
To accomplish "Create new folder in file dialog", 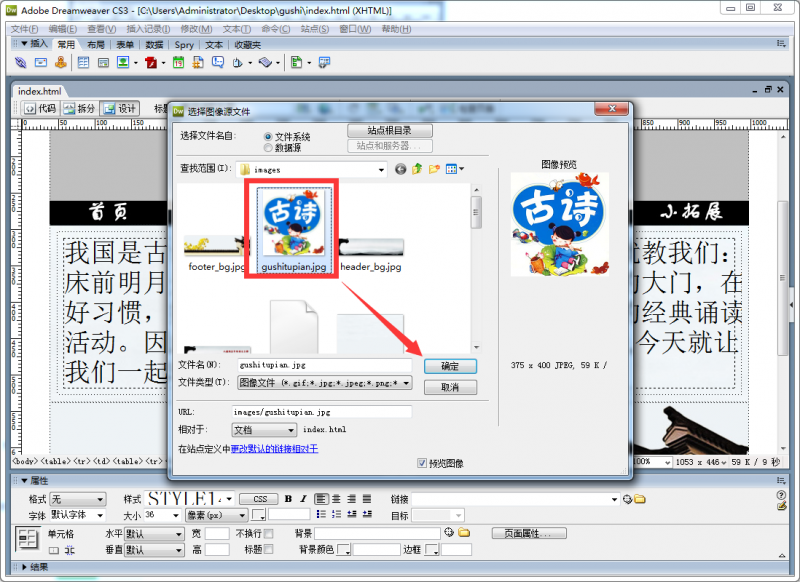I will (x=434, y=169).
